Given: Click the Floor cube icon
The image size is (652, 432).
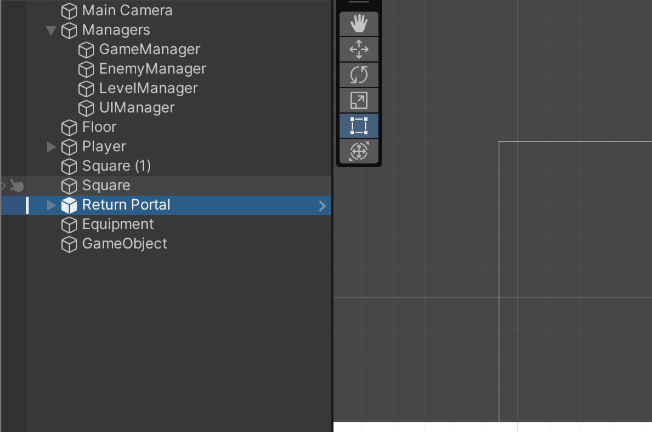Looking at the screenshot, I should click(x=69, y=128).
